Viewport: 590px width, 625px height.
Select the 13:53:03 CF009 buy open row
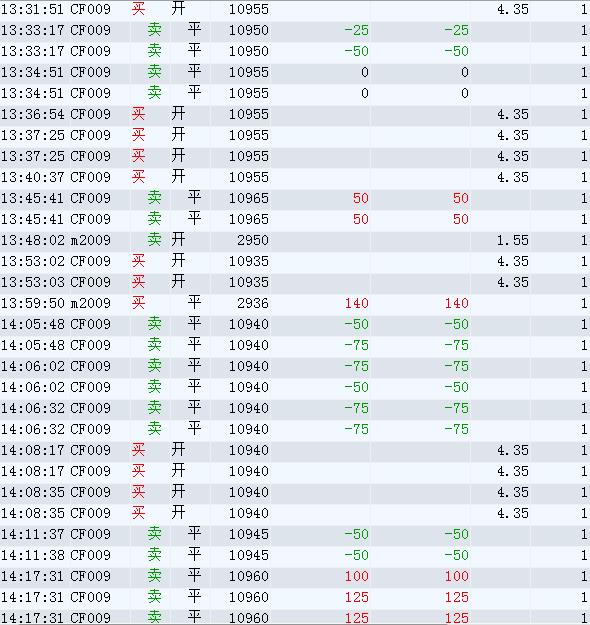pos(295,282)
